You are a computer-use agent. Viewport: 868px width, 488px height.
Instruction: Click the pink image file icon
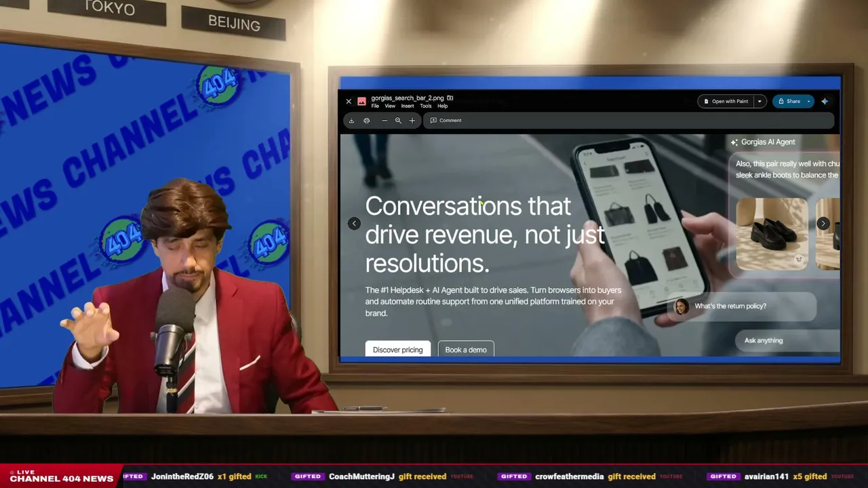coord(361,102)
